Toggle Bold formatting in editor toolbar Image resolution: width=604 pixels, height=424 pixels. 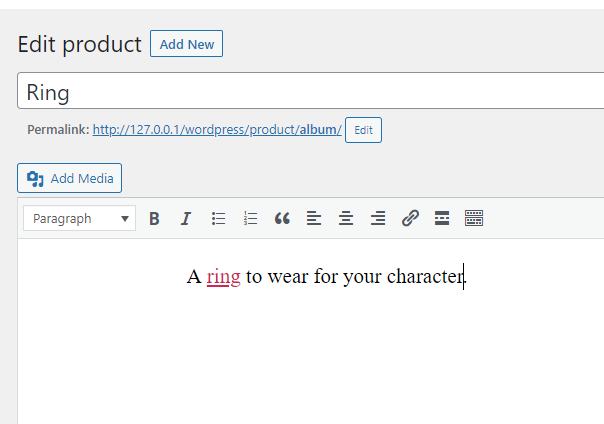[154, 218]
